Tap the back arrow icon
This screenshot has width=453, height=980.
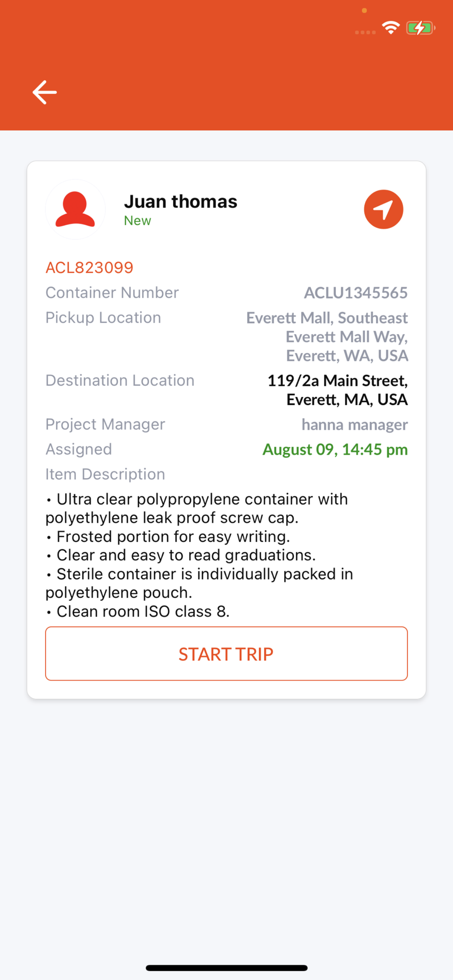tap(45, 92)
